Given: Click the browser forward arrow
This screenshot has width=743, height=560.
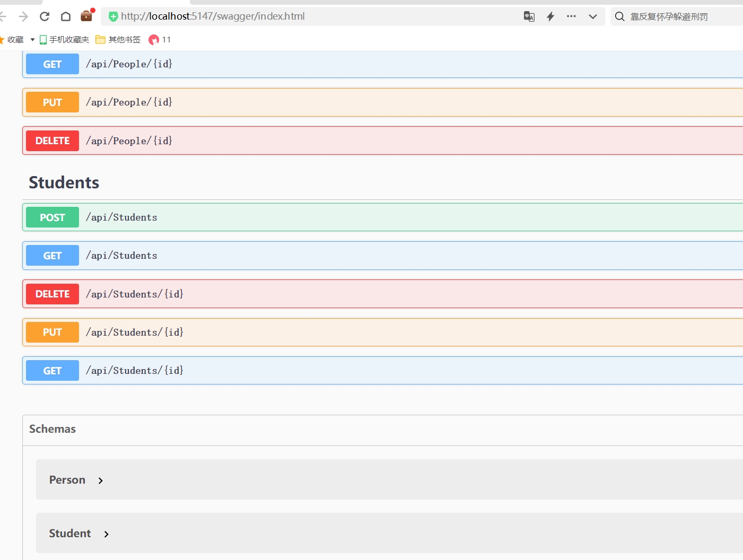Looking at the screenshot, I should coord(23,16).
